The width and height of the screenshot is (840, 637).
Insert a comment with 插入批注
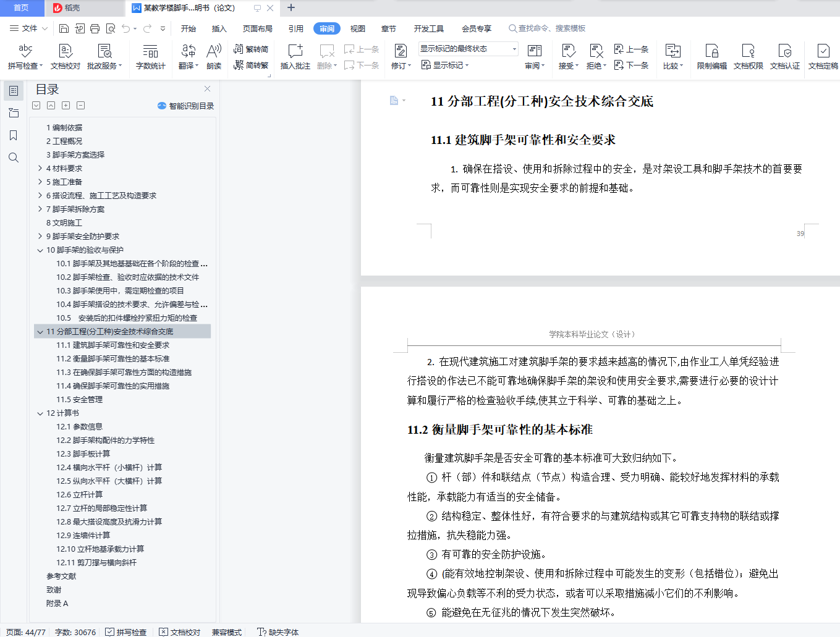point(295,56)
